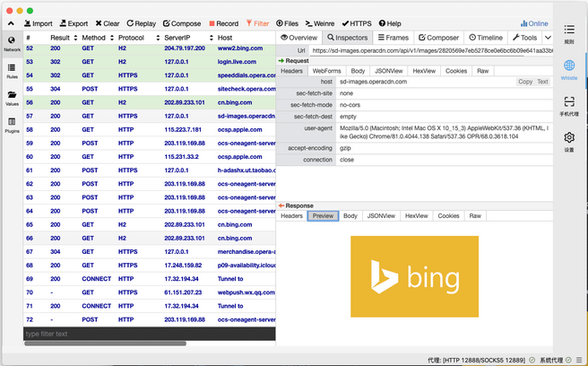Select the Request HexView tab
This screenshot has width=588, height=366.
pos(424,71)
